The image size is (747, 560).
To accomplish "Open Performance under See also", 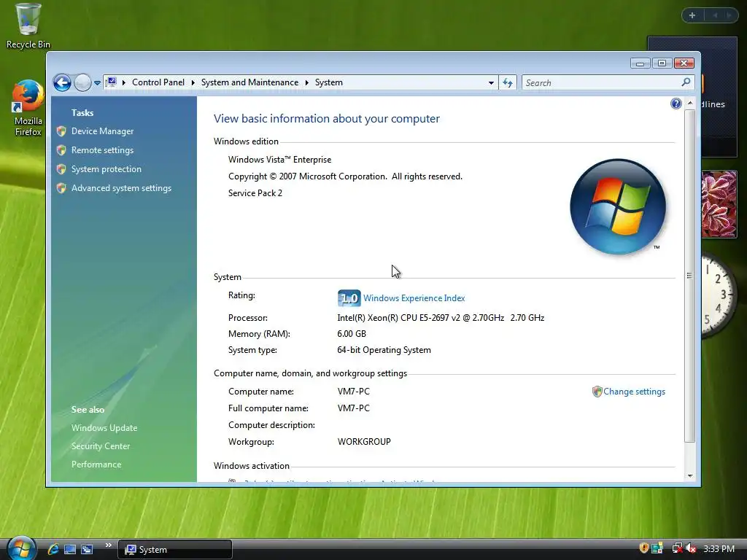I will (x=96, y=464).
